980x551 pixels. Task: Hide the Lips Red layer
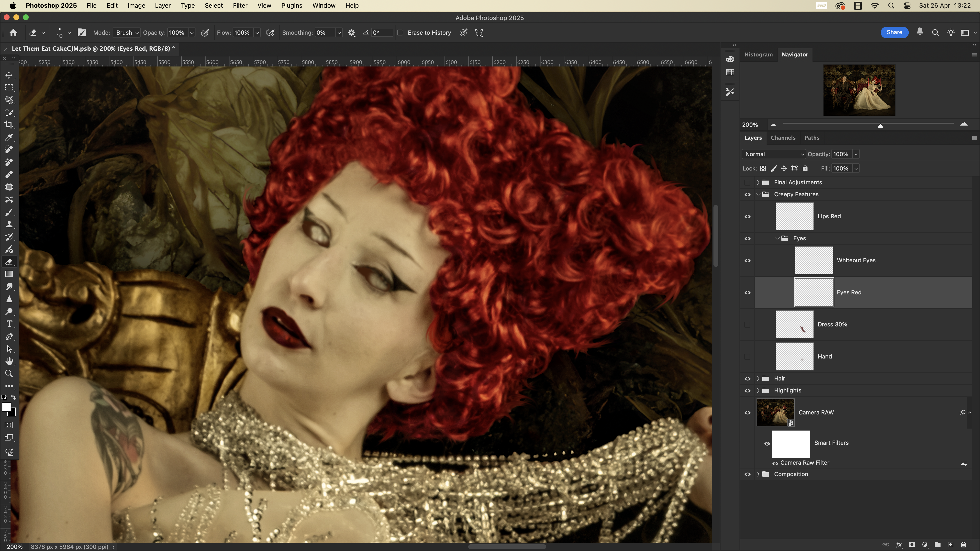pyautogui.click(x=747, y=216)
